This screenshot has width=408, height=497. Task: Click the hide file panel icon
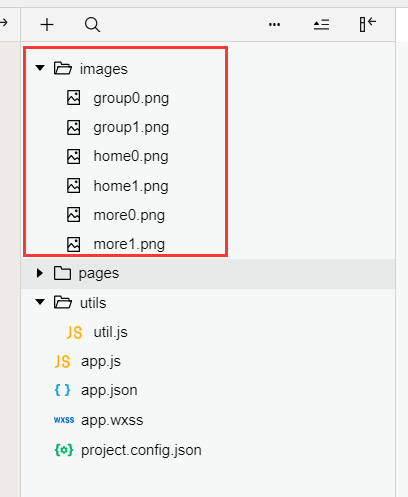tap(368, 24)
